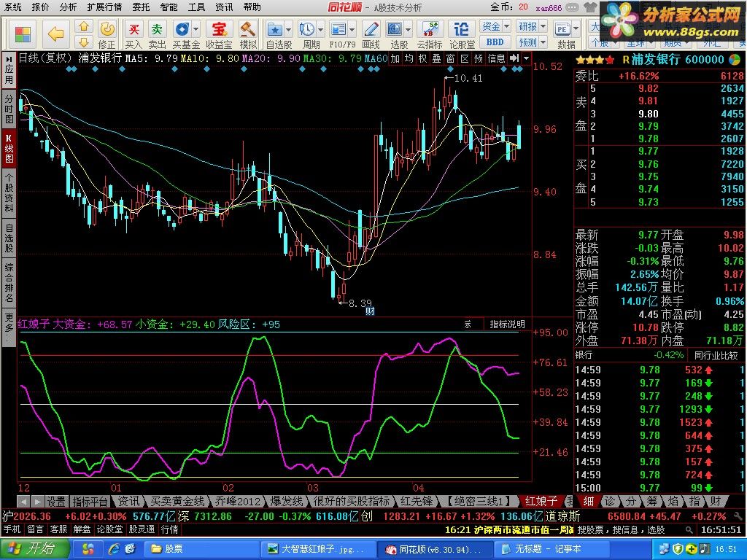Select the 分时图 side panel tab
Screen dimensions: 747x560
9,109
